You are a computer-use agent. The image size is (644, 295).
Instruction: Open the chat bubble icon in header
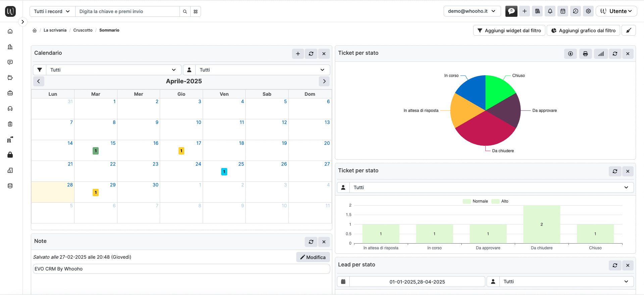click(511, 11)
